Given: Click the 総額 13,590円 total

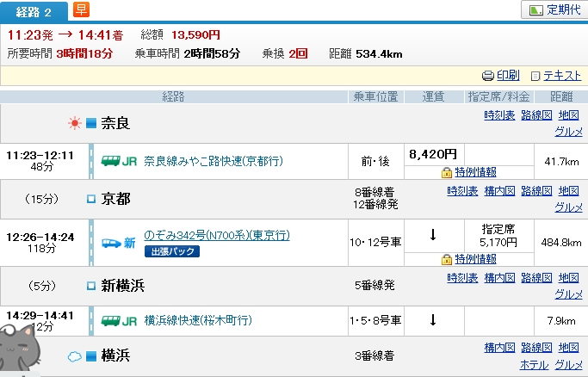Looking at the screenshot, I should tap(180, 35).
